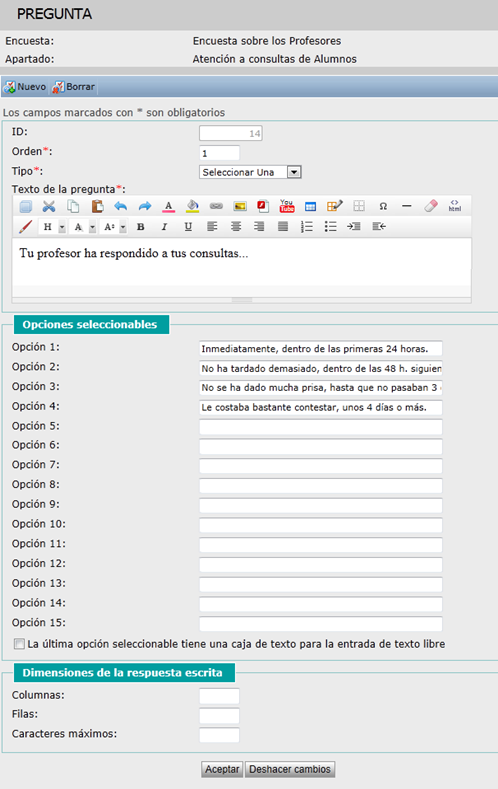Toggle bold formatting
Image resolution: width=498 pixels, height=789 pixels.
point(141,227)
